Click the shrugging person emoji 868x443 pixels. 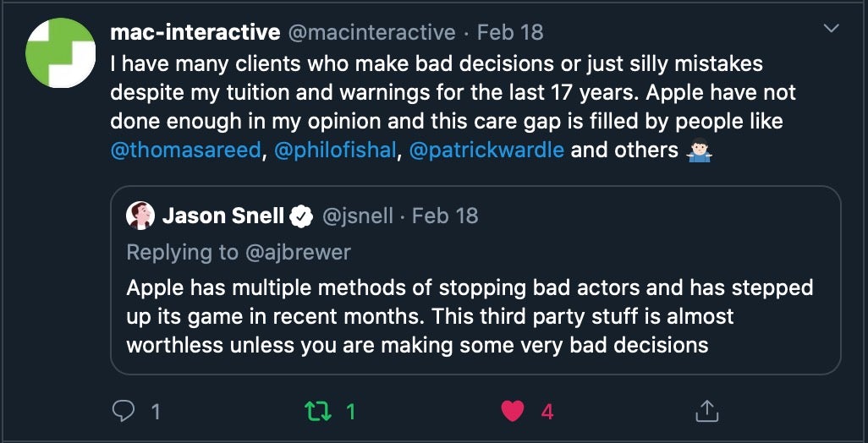click(698, 151)
